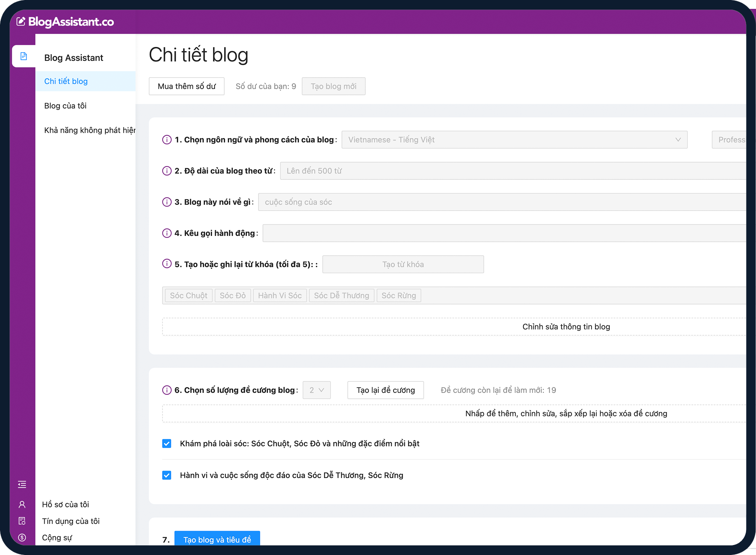Image resolution: width=756 pixels, height=555 pixels.
Task: Open the Lên đến 500 từ length dropdown
Action: 513,171
